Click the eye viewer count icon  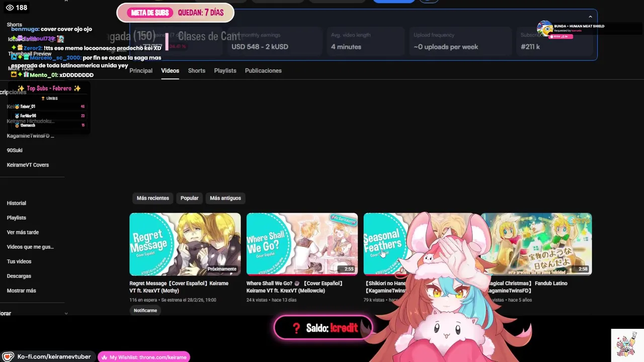(x=10, y=8)
